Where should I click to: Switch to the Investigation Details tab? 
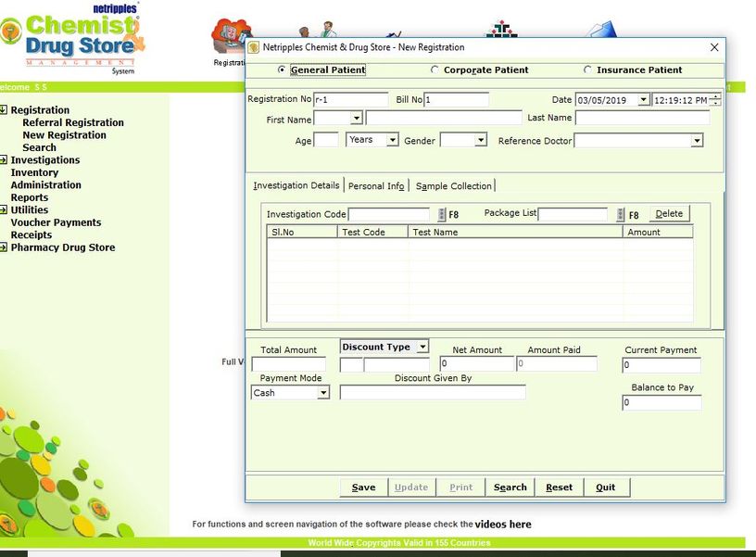coord(296,185)
